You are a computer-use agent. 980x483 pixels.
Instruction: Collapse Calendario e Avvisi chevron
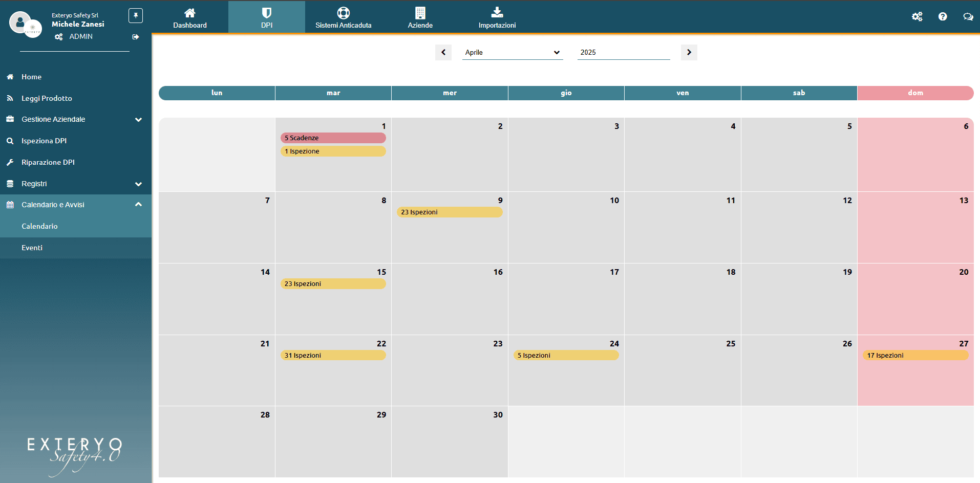pos(138,205)
